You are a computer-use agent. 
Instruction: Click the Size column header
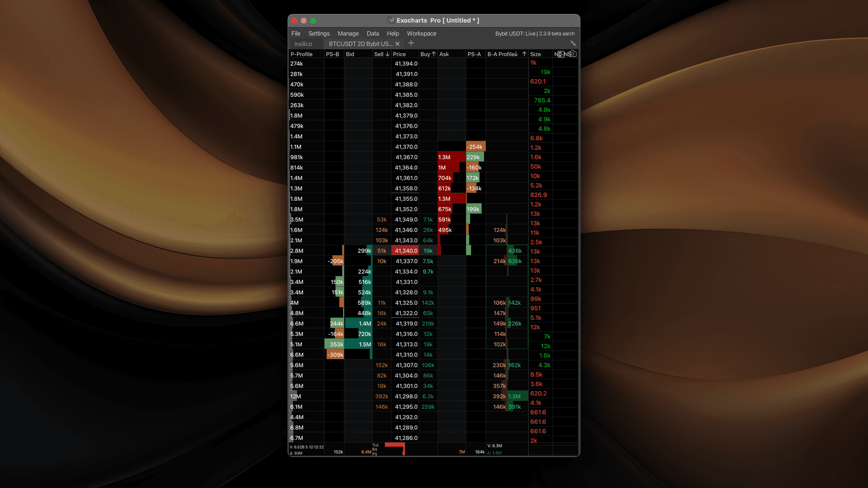click(x=535, y=54)
